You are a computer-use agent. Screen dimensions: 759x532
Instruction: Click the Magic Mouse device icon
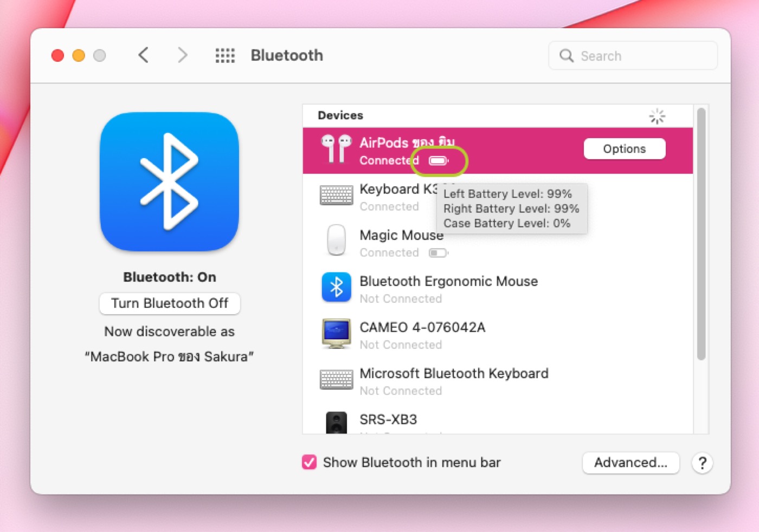coord(336,241)
